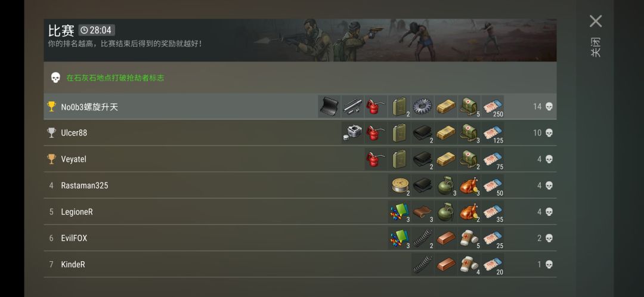This screenshot has width=644, height=297.
Task: Tap the jerry can reward for Veyatel
Action: 399,159
